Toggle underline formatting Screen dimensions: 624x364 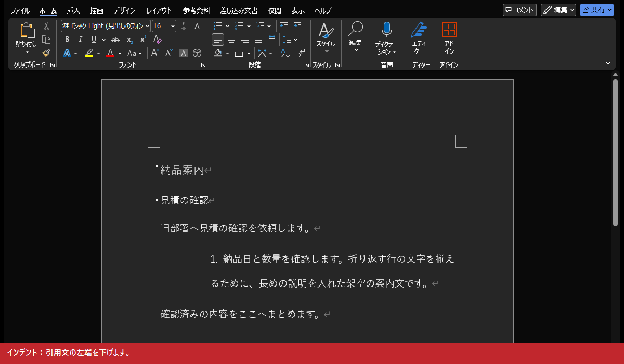[x=94, y=40]
